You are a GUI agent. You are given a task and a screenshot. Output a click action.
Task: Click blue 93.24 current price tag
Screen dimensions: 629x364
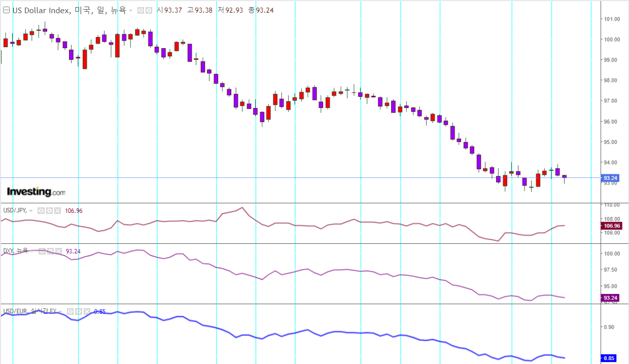tap(610, 178)
